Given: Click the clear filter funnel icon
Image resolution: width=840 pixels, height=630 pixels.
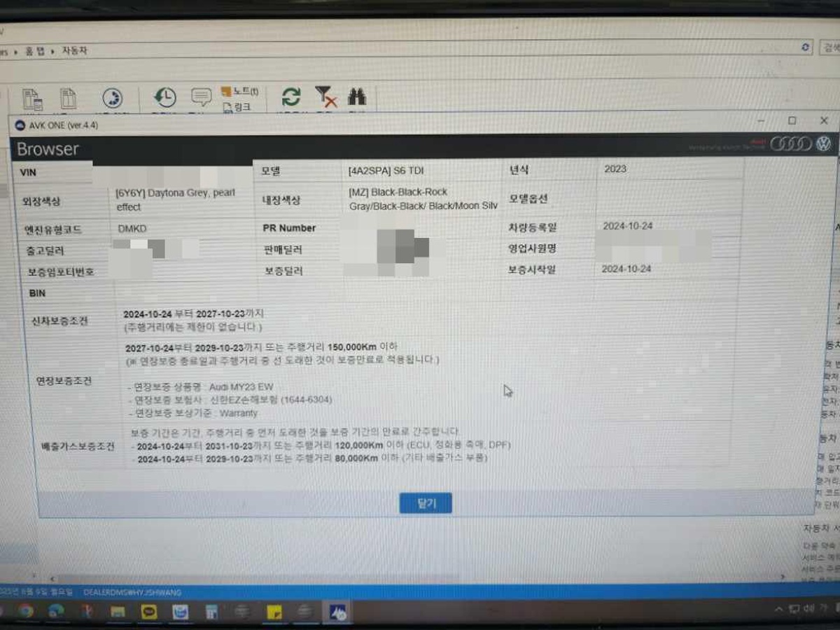Looking at the screenshot, I should [325, 97].
